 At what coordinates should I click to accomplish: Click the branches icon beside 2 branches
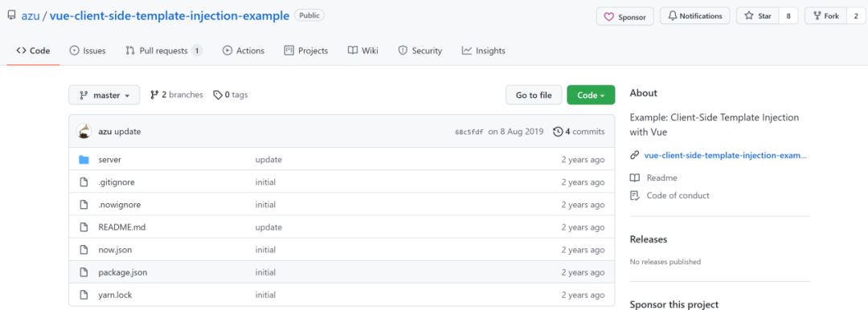pos(154,96)
